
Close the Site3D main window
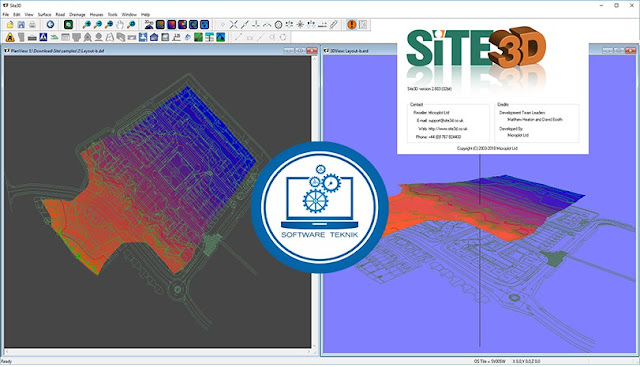point(631,5)
